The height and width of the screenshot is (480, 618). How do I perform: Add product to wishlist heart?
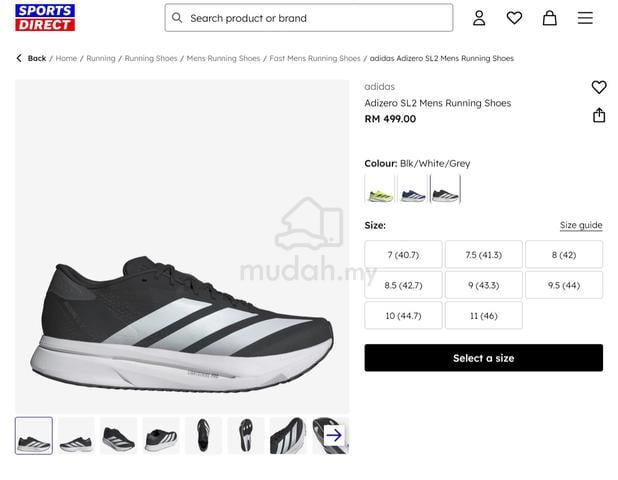(x=599, y=87)
